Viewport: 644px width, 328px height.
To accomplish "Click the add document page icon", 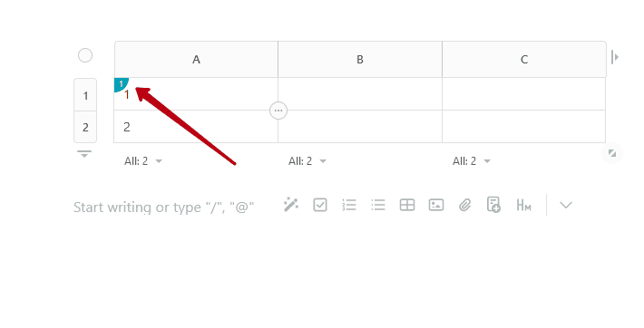I will click(x=493, y=205).
